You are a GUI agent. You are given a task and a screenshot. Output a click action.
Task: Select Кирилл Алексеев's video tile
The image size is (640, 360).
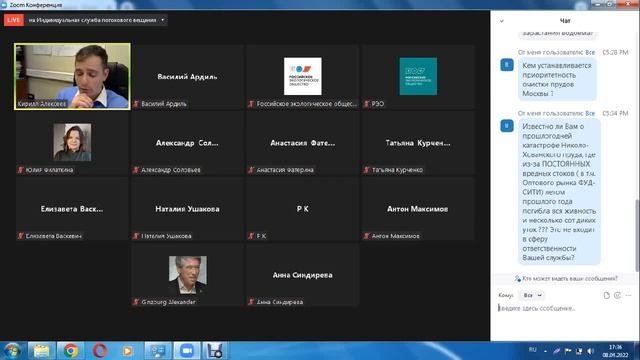72,76
